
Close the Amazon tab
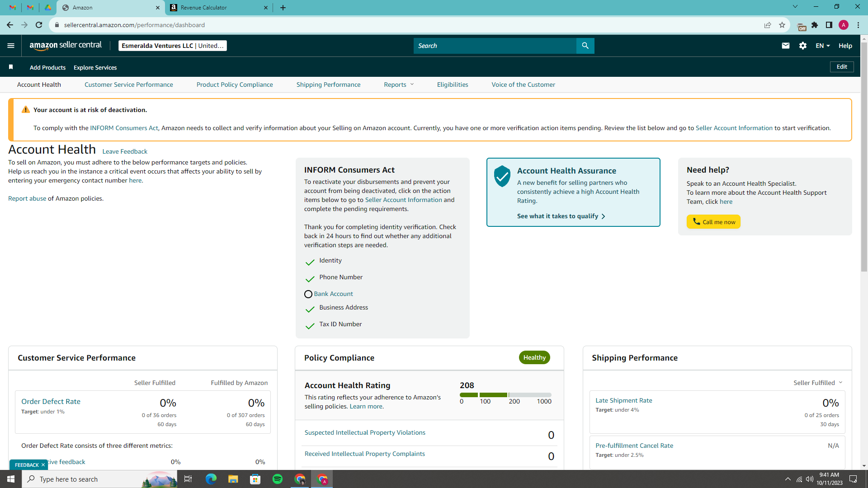pyautogui.click(x=158, y=8)
